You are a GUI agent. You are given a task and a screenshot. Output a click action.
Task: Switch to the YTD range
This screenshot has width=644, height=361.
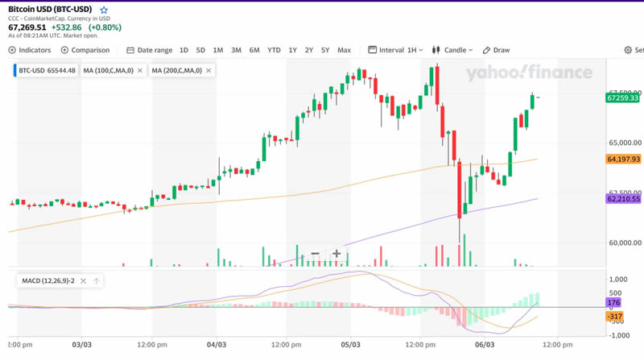coord(274,50)
